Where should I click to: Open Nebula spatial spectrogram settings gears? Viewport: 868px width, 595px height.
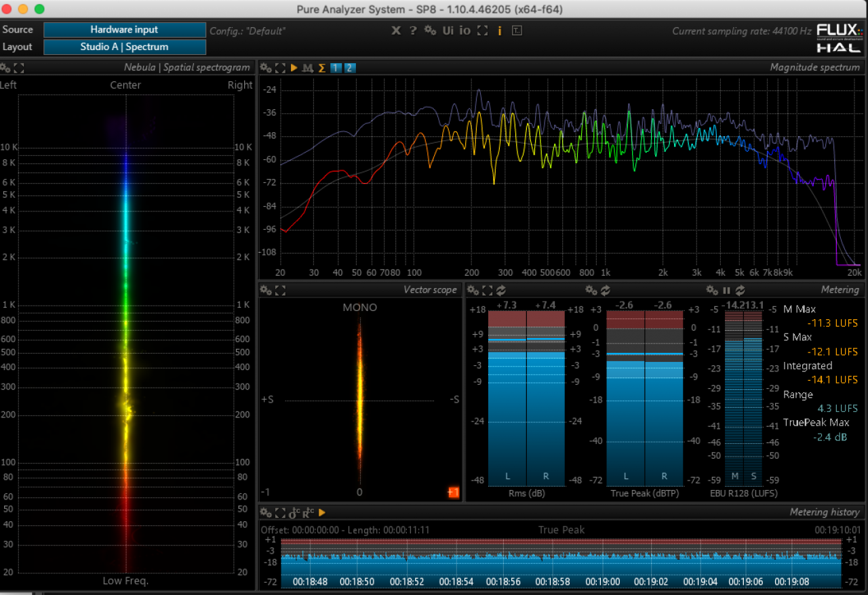tap(5, 68)
